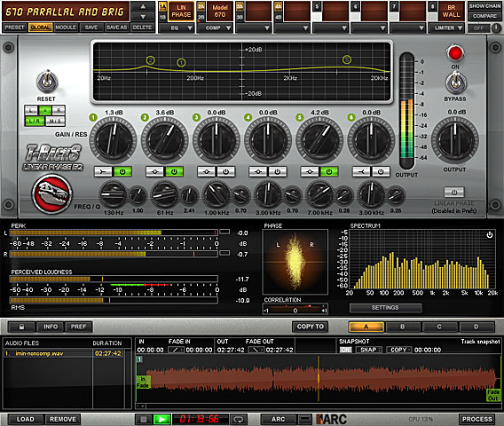Screen dimensions: 504x426
Task: Select the LIN PHASE module slot
Action: (x=181, y=11)
